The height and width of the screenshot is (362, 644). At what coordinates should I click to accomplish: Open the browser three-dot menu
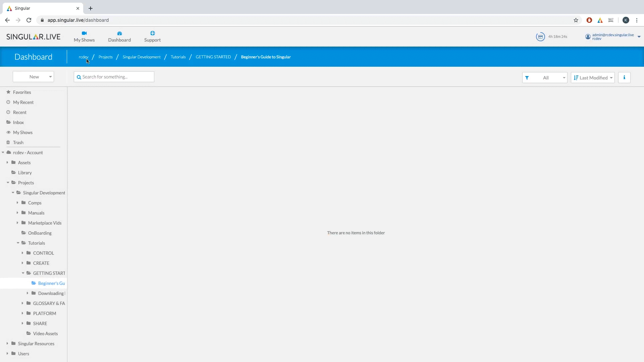637,20
